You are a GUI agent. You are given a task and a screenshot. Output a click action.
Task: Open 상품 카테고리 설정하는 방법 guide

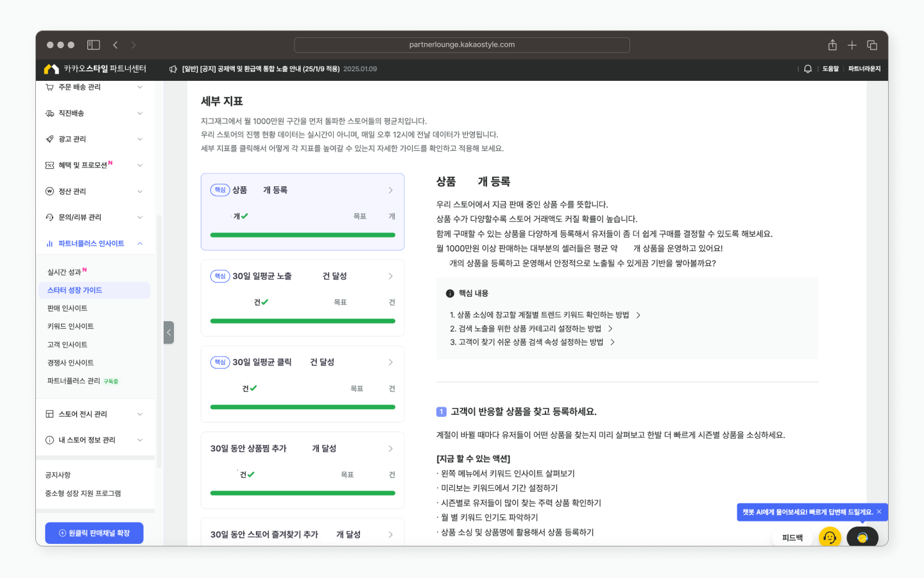coord(531,328)
